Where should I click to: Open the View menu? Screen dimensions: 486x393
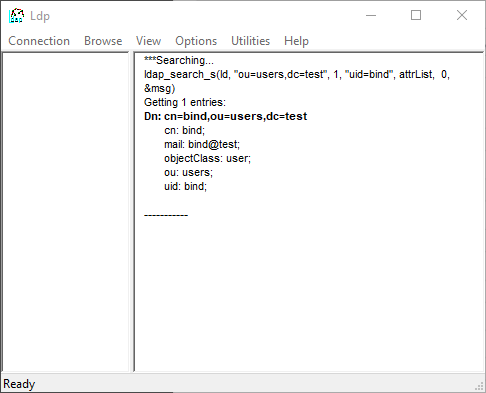[148, 41]
